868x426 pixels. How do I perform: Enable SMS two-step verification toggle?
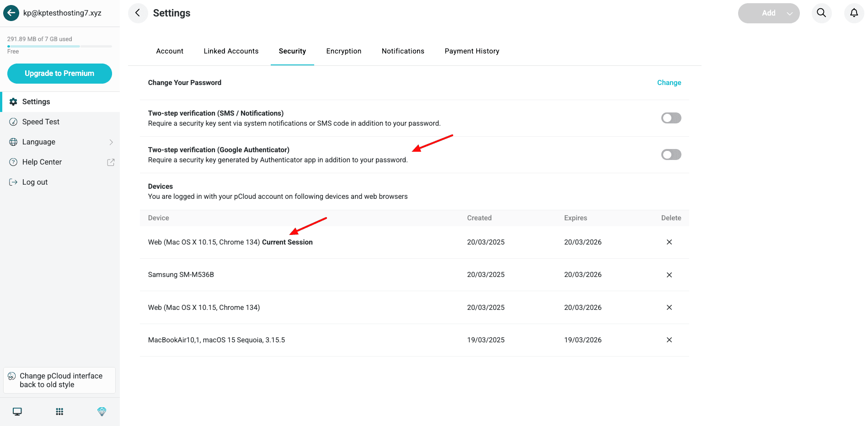coord(671,118)
